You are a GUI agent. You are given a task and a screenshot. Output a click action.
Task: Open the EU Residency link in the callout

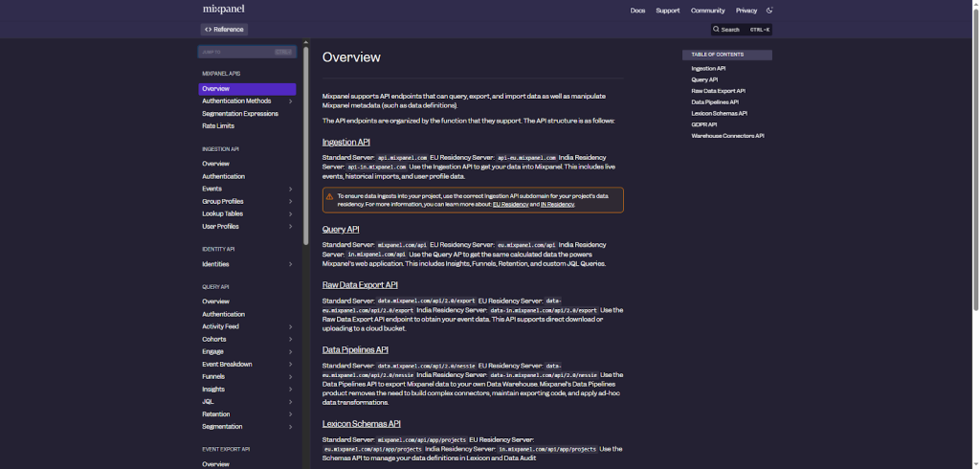[x=510, y=205]
